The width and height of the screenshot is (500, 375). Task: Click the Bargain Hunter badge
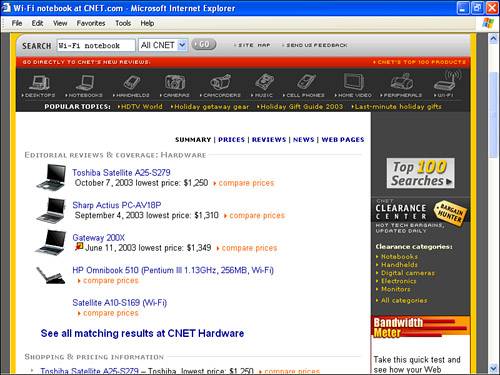coord(450,214)
